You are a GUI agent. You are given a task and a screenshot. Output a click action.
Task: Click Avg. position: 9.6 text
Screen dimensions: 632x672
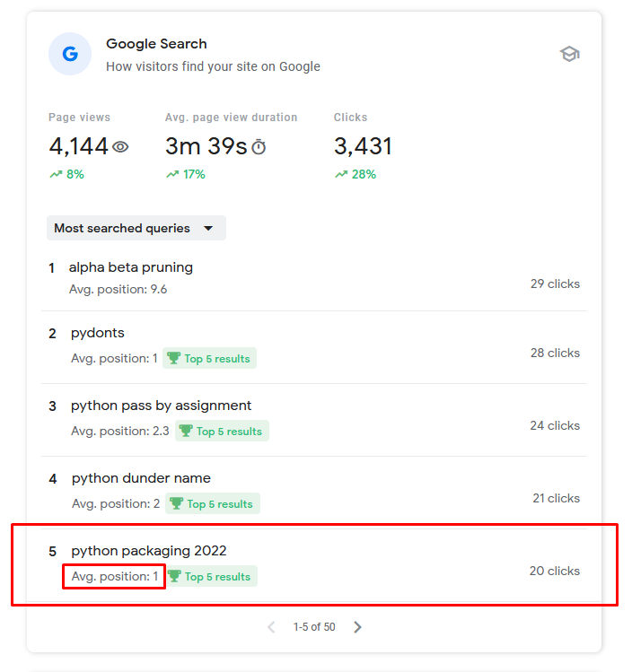(x=118, y=289)
